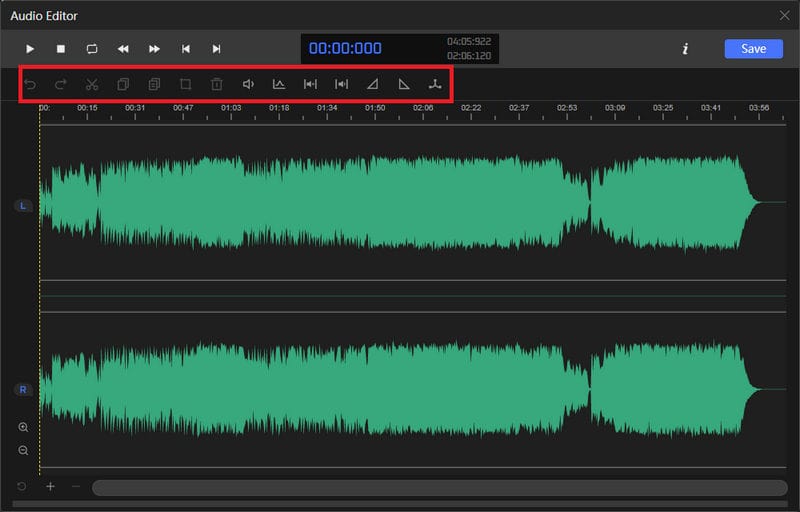
Task: Open the volume adjustment tool
Action: [x=248, y=84]
